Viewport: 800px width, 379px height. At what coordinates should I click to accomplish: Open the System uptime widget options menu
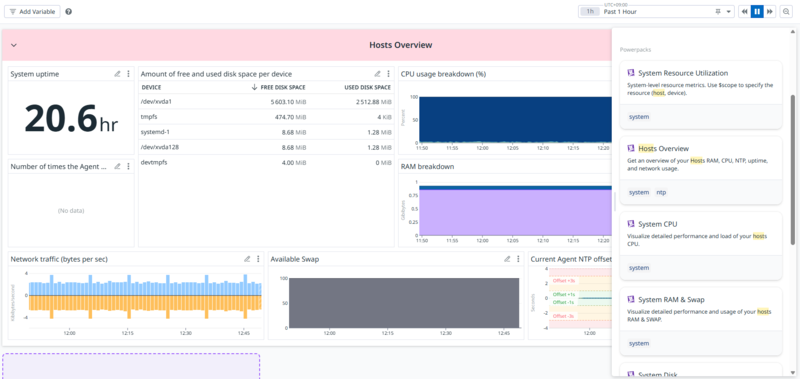click(x=128, y=74)
